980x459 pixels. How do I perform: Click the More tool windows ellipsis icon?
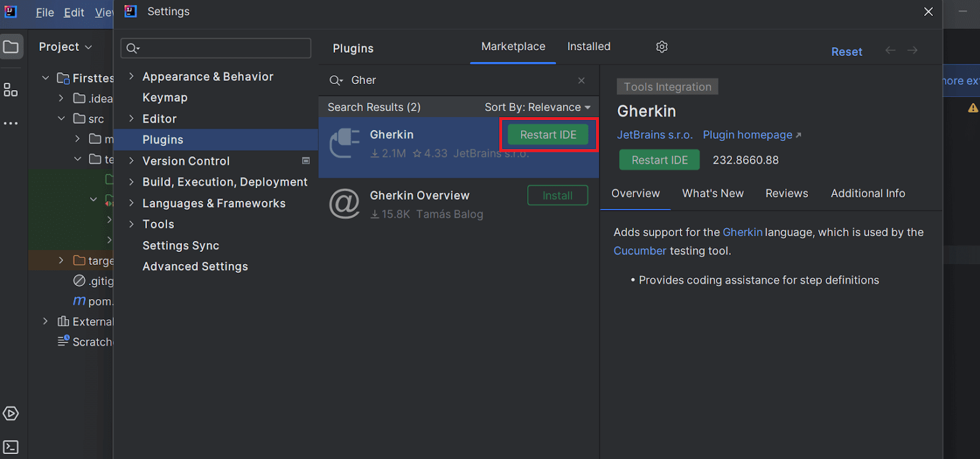(10, 123)
